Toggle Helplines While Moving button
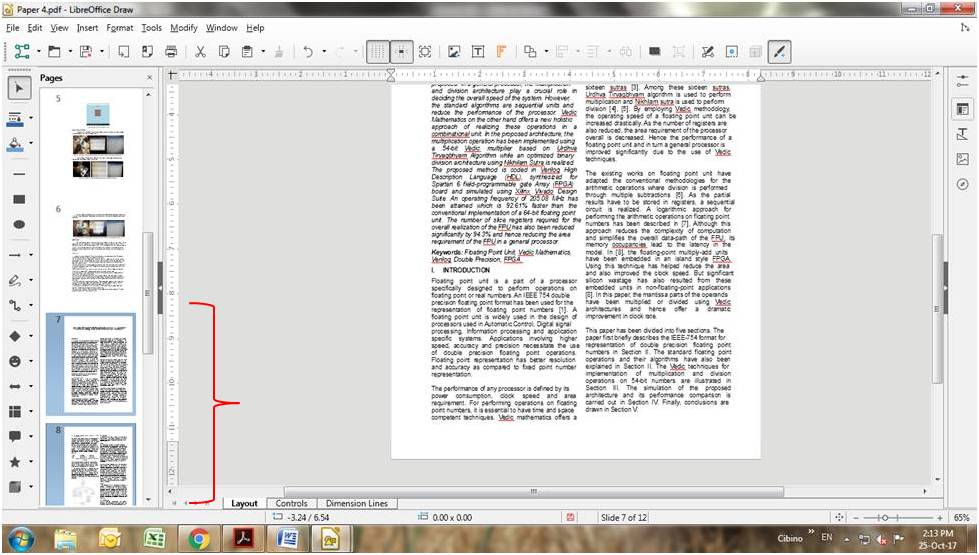The image size is (979, 555). point(401,52)
